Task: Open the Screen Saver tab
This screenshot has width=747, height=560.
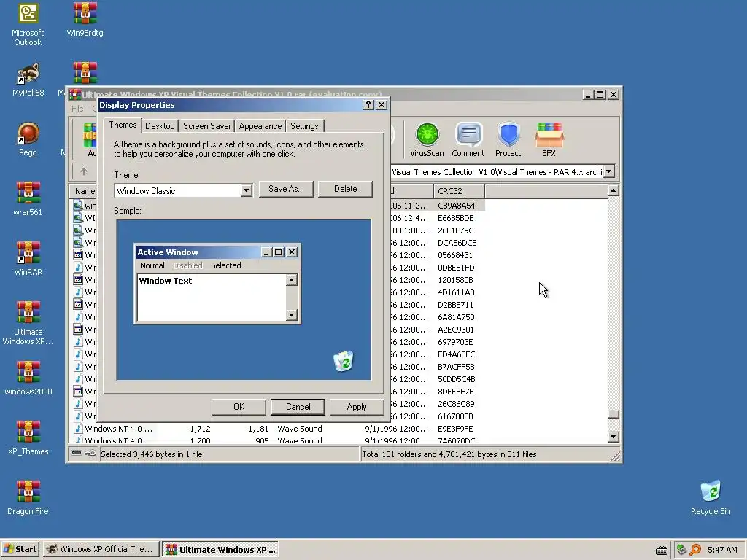Action: click(206, 126)
